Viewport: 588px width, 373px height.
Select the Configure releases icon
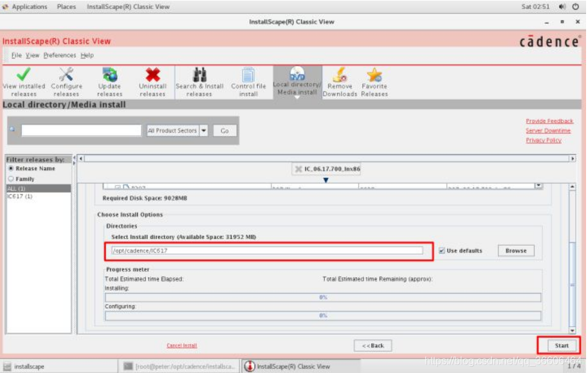pyautogui.click(x=67, y=80)
